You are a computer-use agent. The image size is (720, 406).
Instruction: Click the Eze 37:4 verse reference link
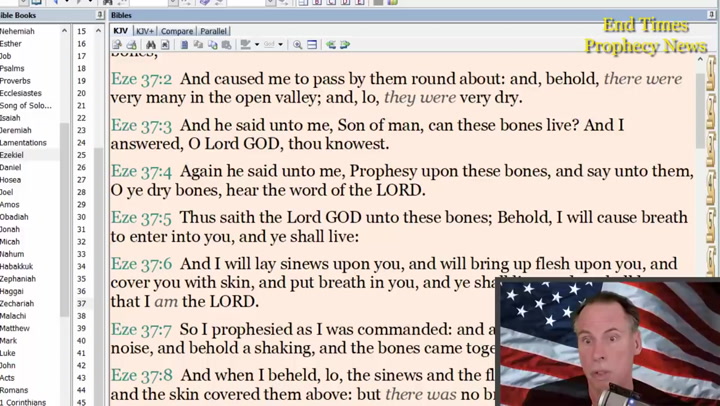click(x=141, y=172)
